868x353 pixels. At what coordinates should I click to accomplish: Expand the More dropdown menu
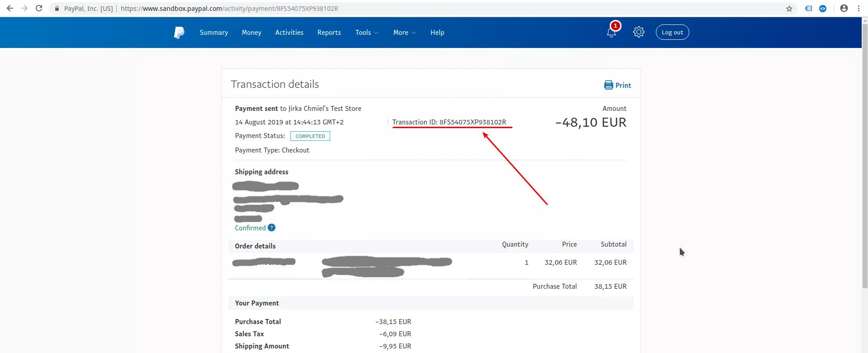click(404, 33)
